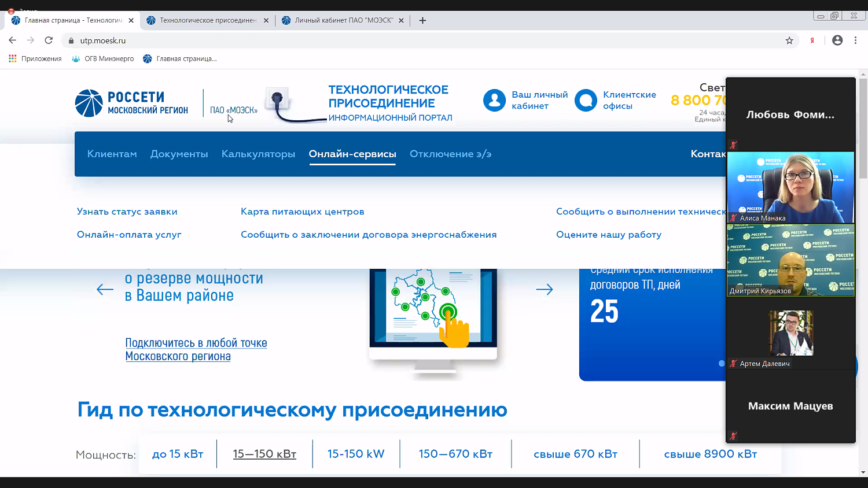868x488 pixels.
Task: Click the 'Технологическое присоединение' portal title
Action: click(388, 97)
